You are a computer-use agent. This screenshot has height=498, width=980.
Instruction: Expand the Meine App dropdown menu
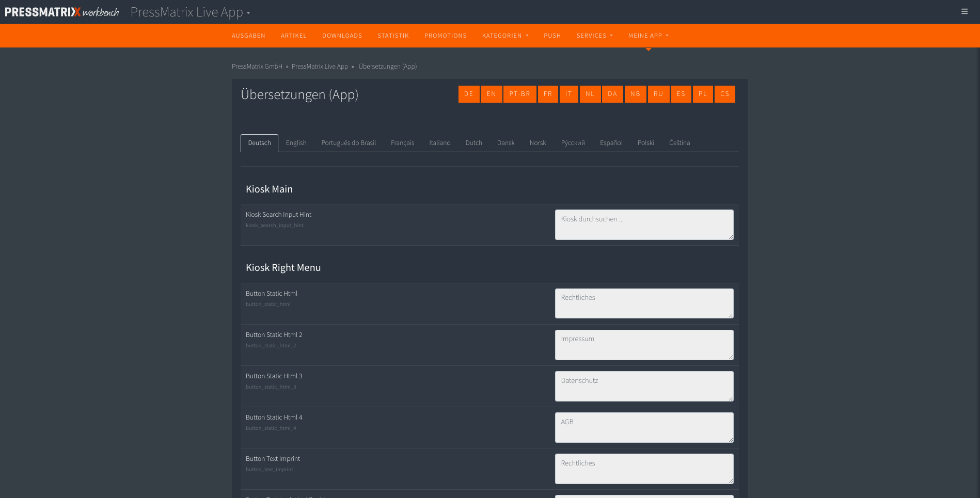tap(649, 36)
